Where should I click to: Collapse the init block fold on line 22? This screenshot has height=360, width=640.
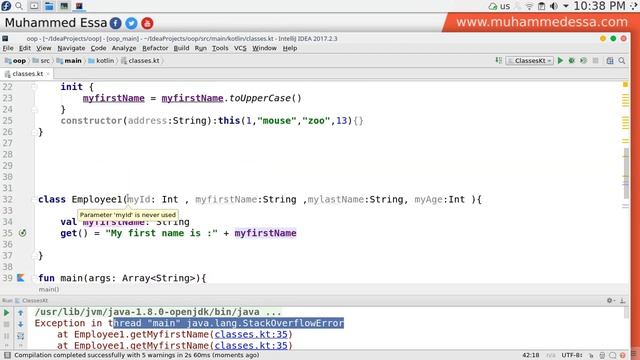[x=34, y=87]
